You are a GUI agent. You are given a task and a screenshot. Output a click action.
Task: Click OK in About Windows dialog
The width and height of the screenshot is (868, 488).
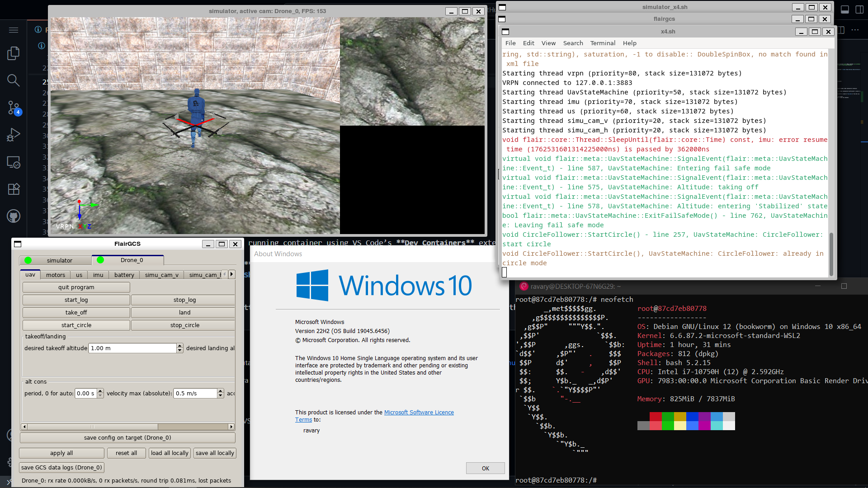486,468
